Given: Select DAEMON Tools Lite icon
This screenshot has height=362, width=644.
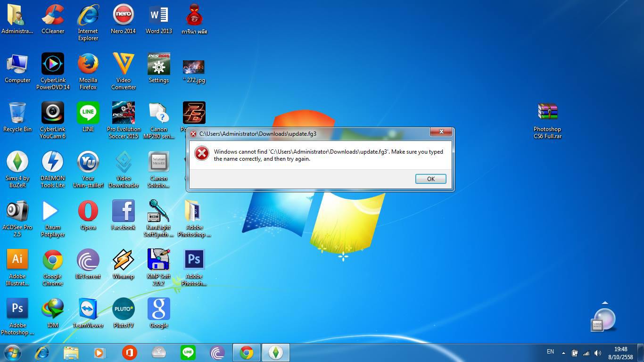Looking at the screenshot, I should pos(53,170).
